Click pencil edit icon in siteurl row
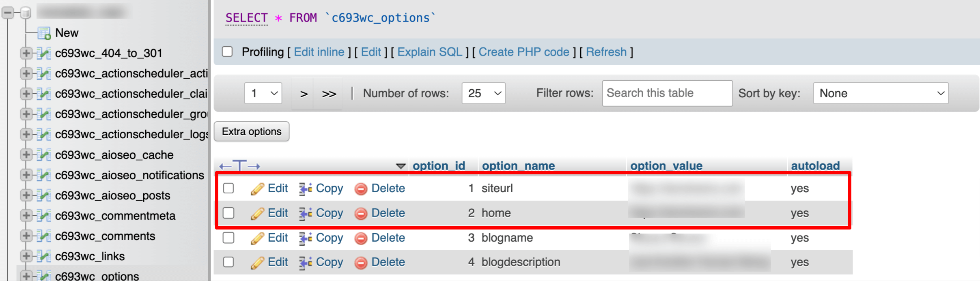 coord(257,189)
